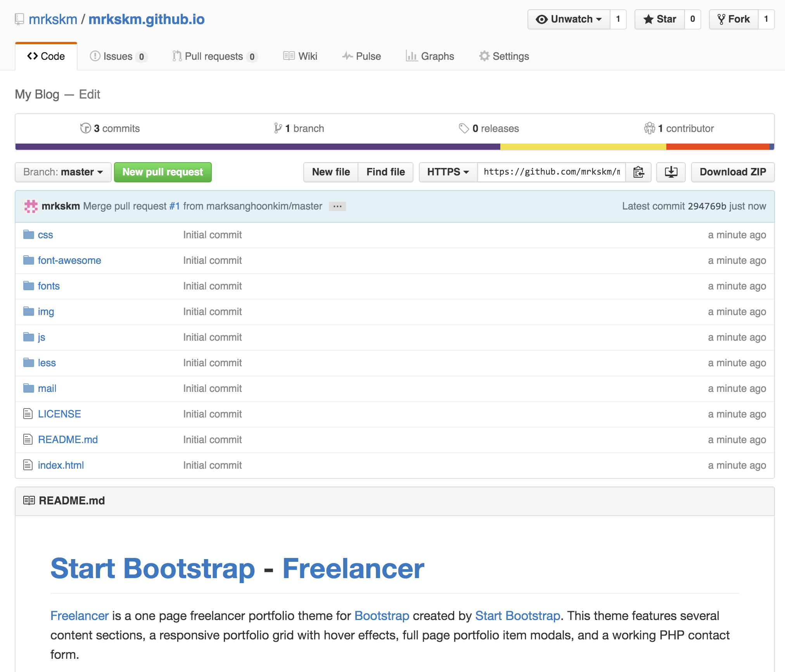
Task: Click the fonts folder icon
Action: pyautogui.click(x=28, y=286)
